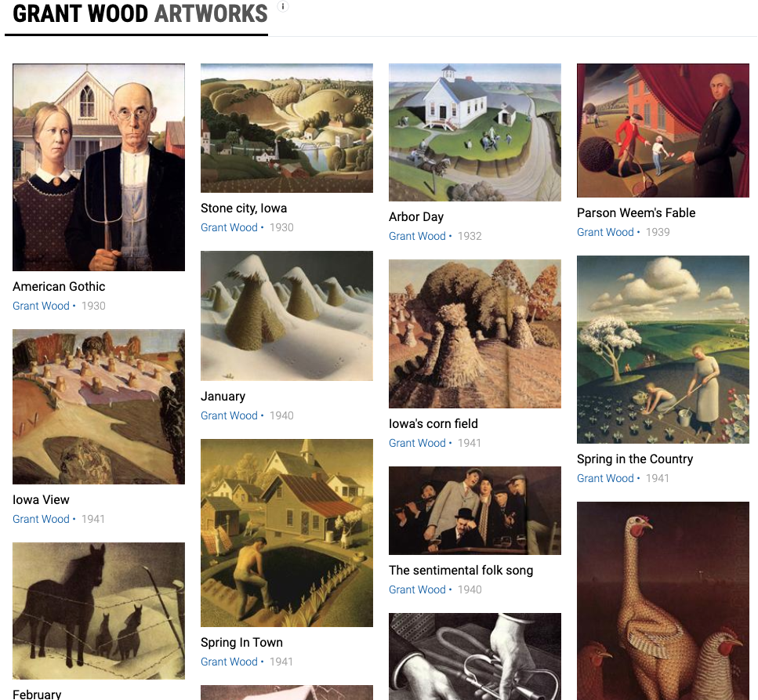Click the Spring In Town title text
Viewport: 758px width, 700px height.
[241, 643]
